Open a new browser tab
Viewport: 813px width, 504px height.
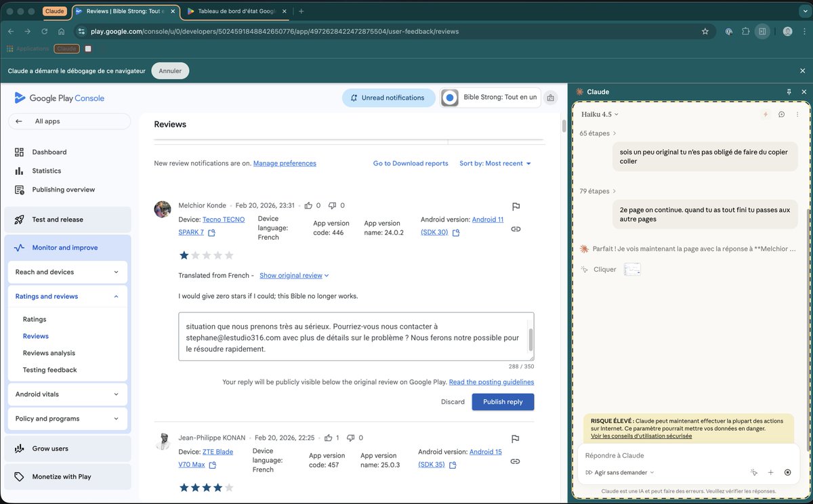point(301,12)
